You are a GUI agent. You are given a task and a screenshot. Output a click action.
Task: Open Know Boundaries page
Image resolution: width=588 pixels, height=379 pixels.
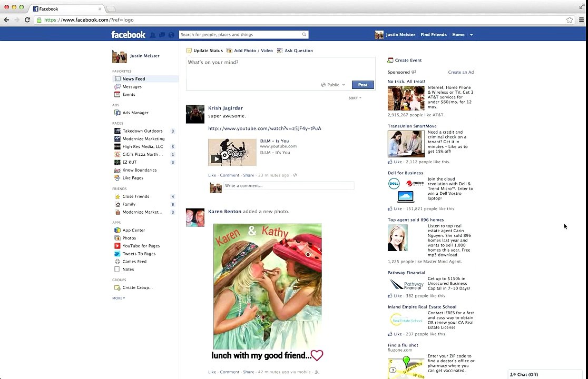[x=140, y=170]
